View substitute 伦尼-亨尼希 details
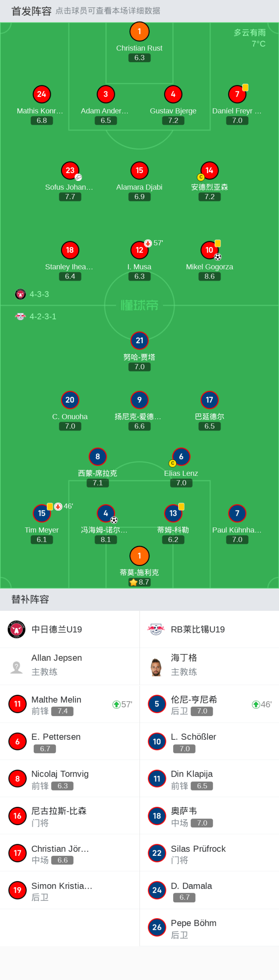This screenshot has height=980, width=279. pyautogui.click(x=209, y=704)
